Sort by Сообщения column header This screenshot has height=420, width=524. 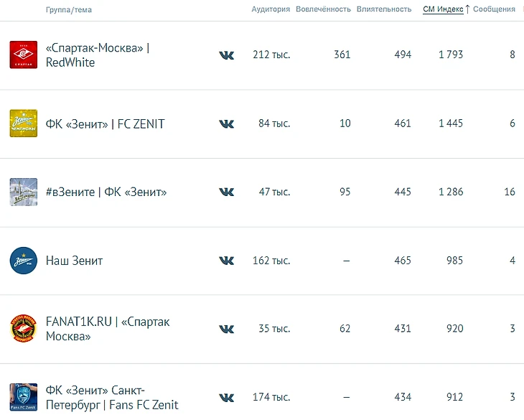[494, 9]
